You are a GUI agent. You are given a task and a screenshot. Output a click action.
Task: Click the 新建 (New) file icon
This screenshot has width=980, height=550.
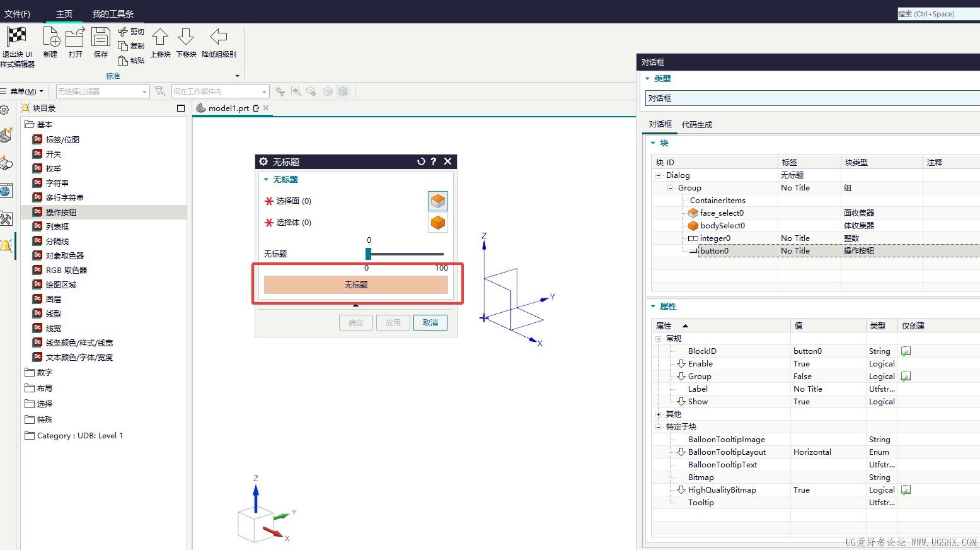point(50,37)
